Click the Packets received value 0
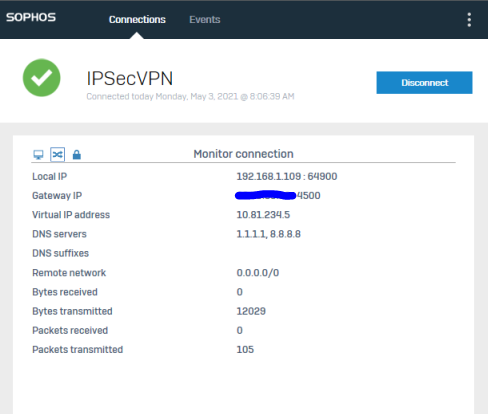 (240, 330)
